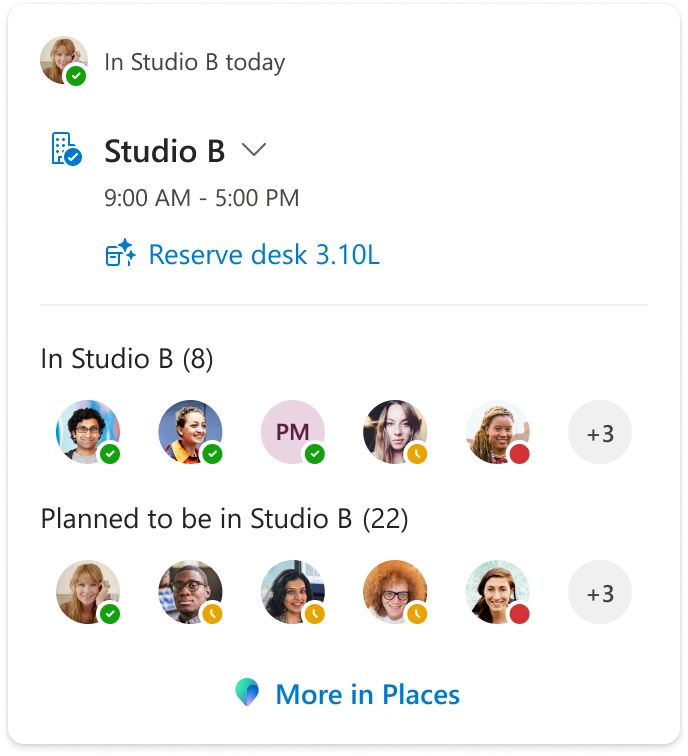688x756 pixels.
Task: Open profile of curly-haired man with glasses in Studio B
Action: click(x=88, y=432)
